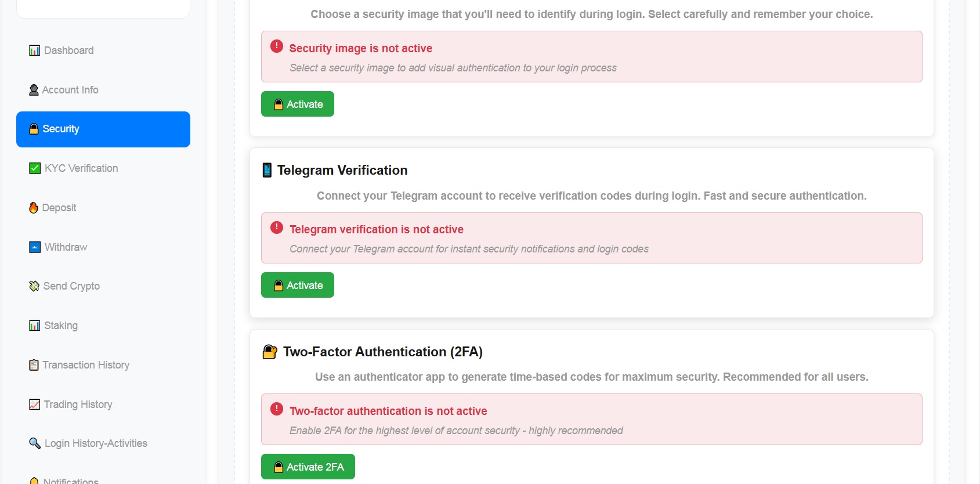Click the KYC Verification checkmark icon
Image resolution: width=980 pixels, height=484 pixels.
pyautogui.click(x=34, y=168)
